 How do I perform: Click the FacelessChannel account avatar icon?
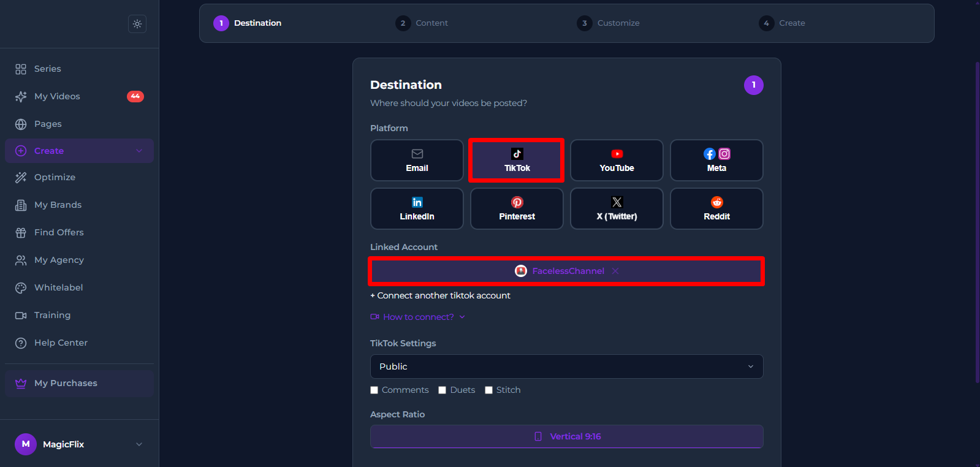click(x=521, y=271)
